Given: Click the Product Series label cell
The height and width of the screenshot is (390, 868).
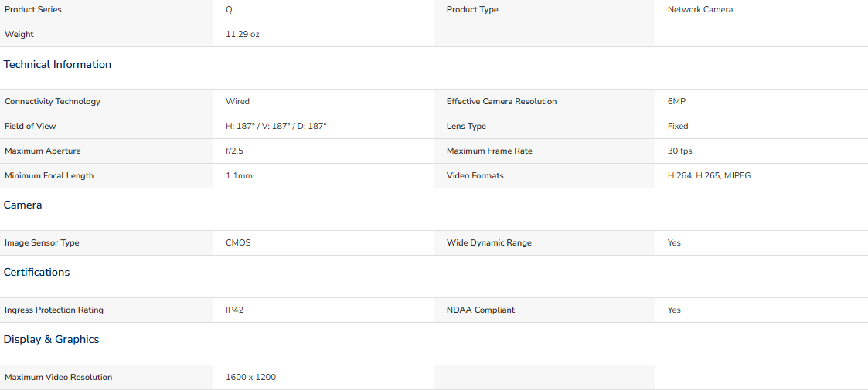Looking at the screenshot, I should tap(107, 10).
